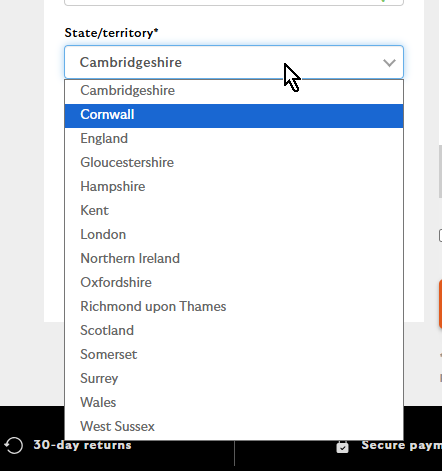Select Oxfordshire in the list
Viewport: 442px width, 471px height.
[234, 283]
